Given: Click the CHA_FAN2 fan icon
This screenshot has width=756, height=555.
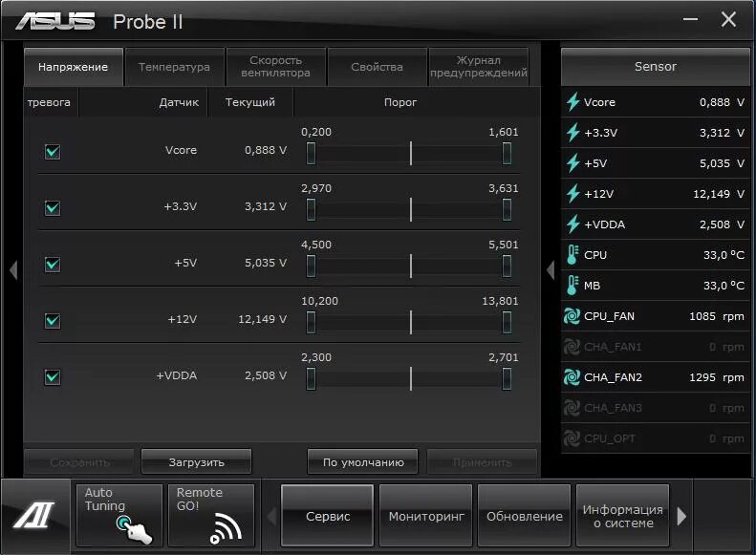Looking at the screenshot, I should click(x=572, y=377).
